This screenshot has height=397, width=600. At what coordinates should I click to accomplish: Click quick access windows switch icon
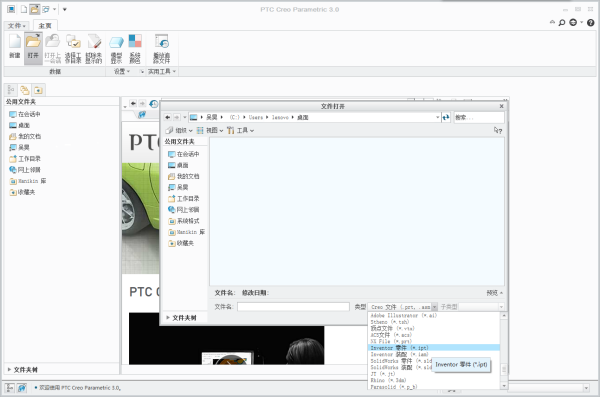46,9
